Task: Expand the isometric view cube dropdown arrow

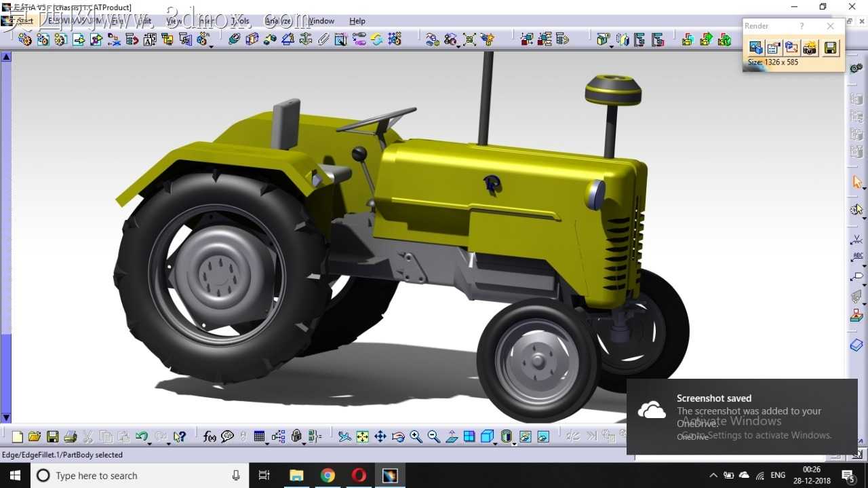Action: tap(495, 443)
